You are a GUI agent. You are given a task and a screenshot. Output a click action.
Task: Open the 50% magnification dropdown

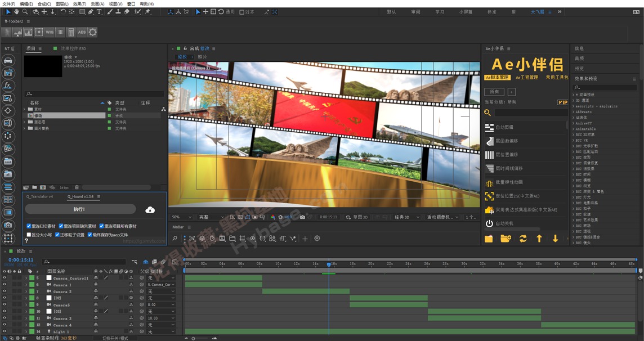(181, 217)
